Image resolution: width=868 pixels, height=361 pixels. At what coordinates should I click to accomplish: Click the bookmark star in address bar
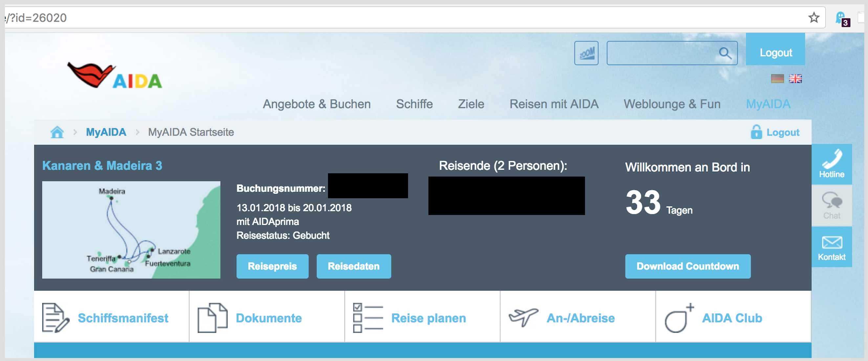(814, 17)
